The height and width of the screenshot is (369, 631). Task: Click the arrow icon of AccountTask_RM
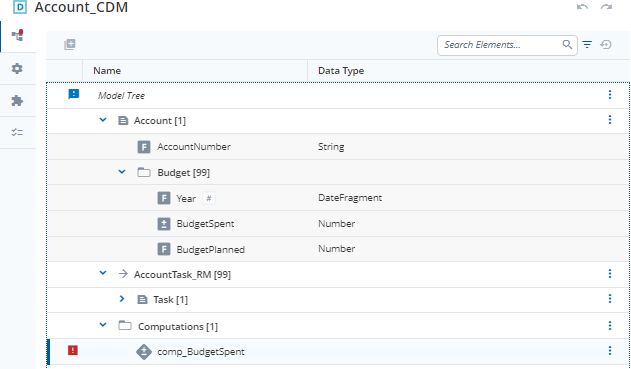point(123,274)
